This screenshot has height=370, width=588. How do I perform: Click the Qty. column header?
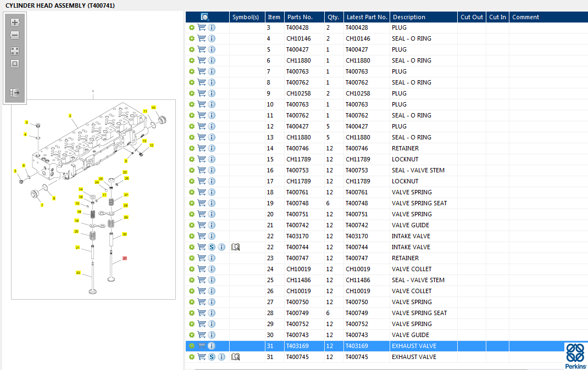point(332,17)
